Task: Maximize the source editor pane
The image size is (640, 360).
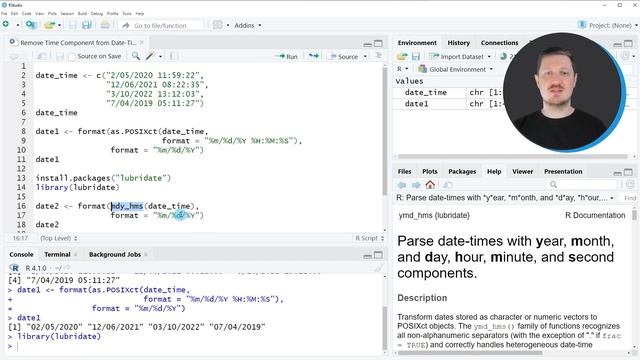Action: click(x=378, y=43)
